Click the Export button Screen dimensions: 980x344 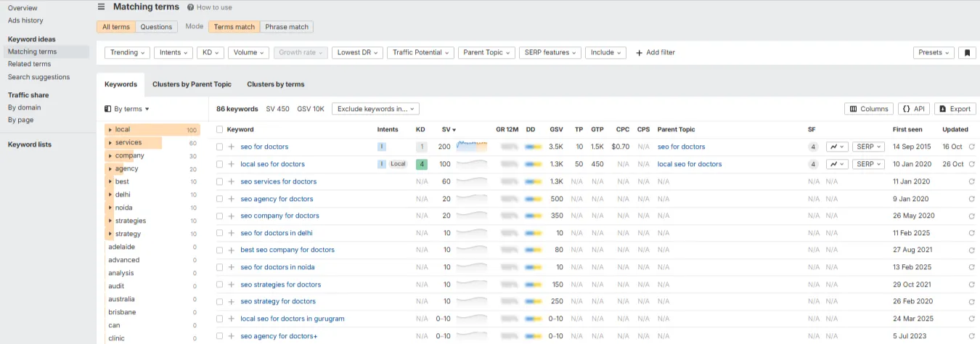pyautogui.click(x=955, y=109)
